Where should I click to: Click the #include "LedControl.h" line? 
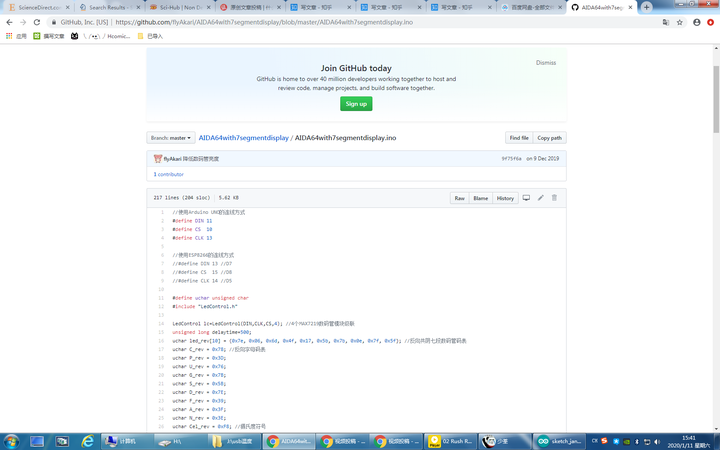[x=205, y=307]
